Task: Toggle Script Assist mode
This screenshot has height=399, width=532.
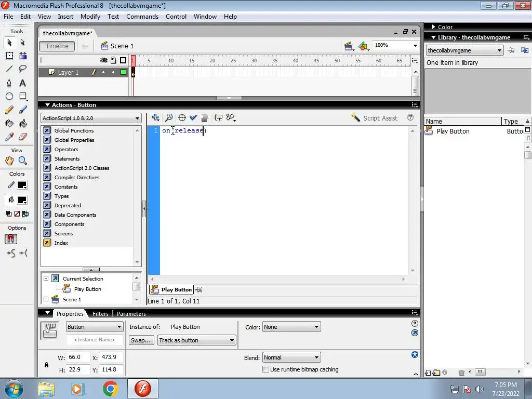Action: [374, 118]
